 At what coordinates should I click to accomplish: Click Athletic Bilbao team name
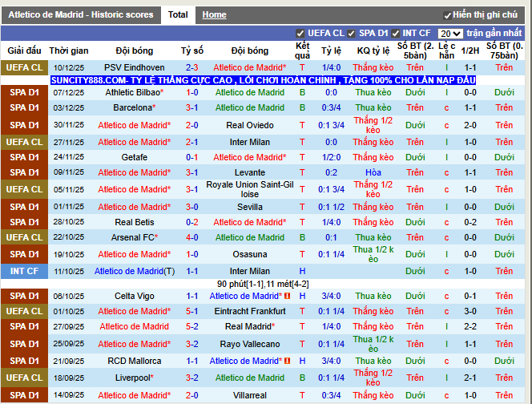(133, 92)
